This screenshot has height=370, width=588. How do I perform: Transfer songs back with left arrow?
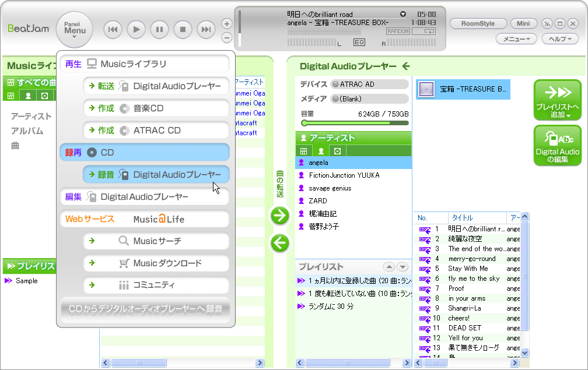point(280,244)
